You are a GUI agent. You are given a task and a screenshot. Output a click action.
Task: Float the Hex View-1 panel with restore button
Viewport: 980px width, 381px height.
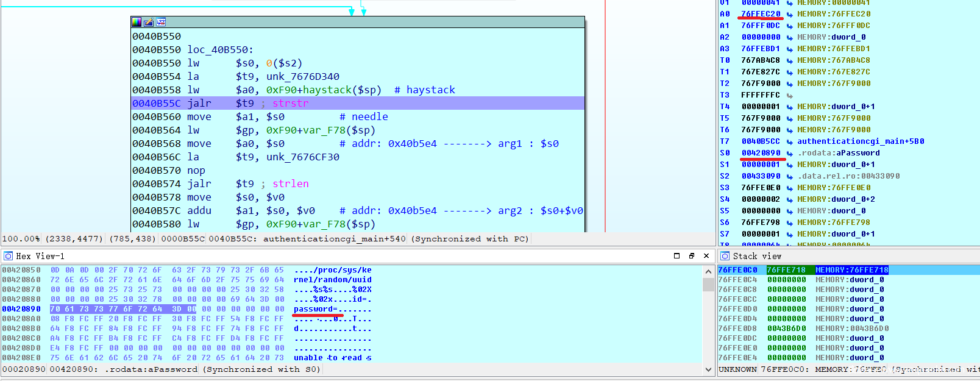691,256
